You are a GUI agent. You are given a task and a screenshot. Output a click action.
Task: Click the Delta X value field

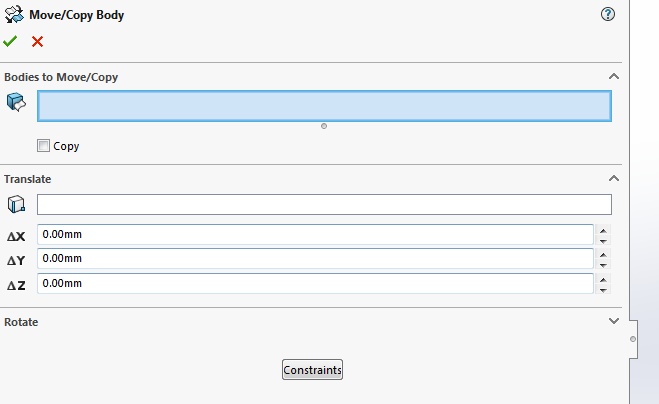pyautogui.click(x=315, y=234)
